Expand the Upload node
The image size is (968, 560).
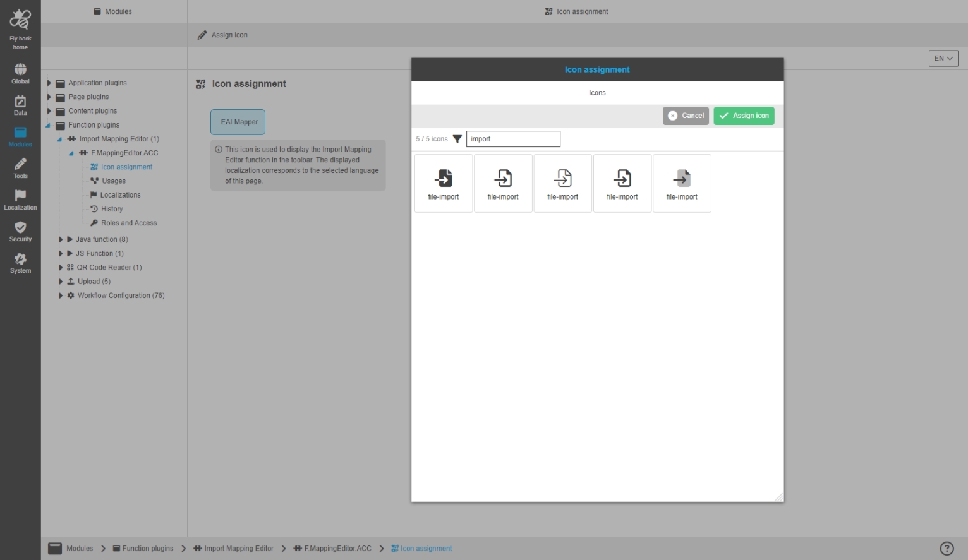[61, 282]
